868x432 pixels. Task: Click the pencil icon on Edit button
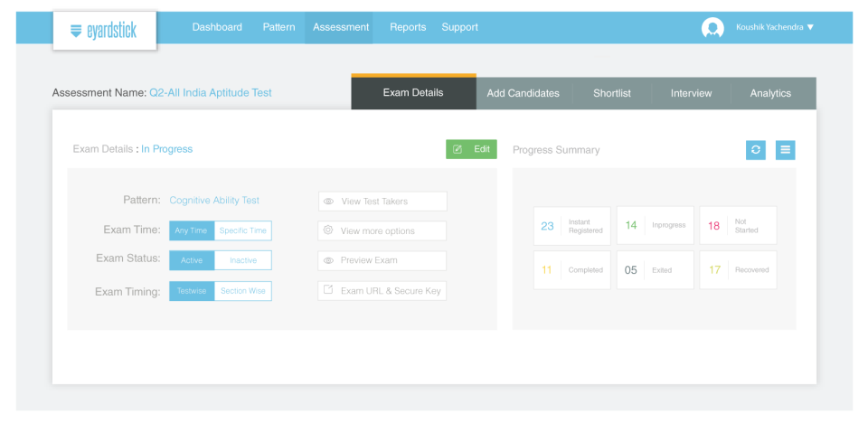coord(458,149)
